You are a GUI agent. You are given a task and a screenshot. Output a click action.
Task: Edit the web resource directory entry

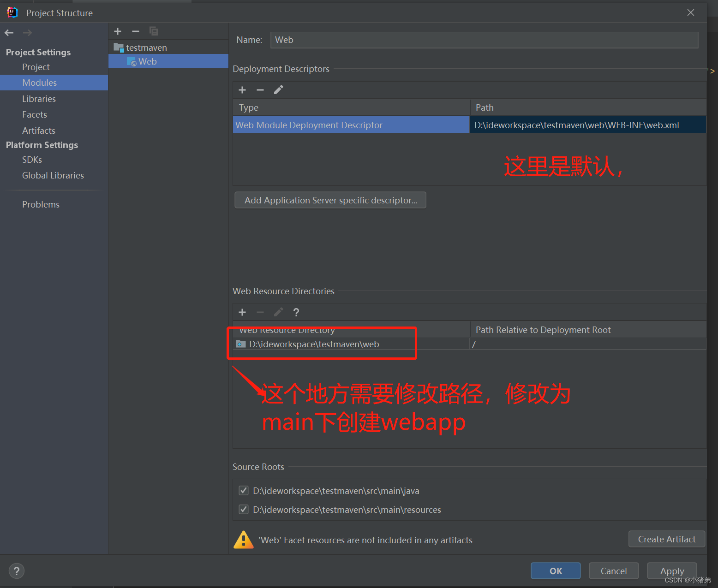click(278, 312)
